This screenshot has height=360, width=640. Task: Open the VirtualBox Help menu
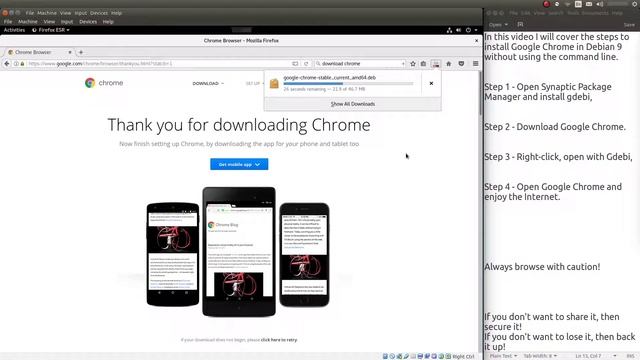pyautogui.click(x=108, y=22)
